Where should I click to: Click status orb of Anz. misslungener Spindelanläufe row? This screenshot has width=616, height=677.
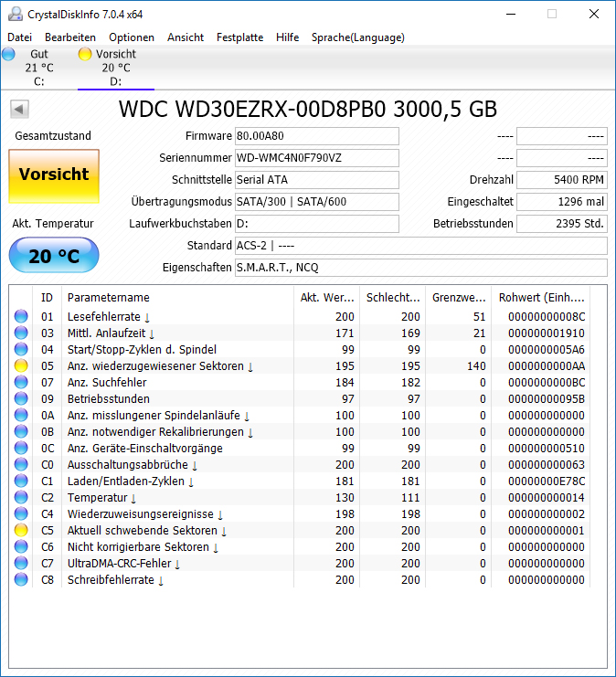pos(21,415)
